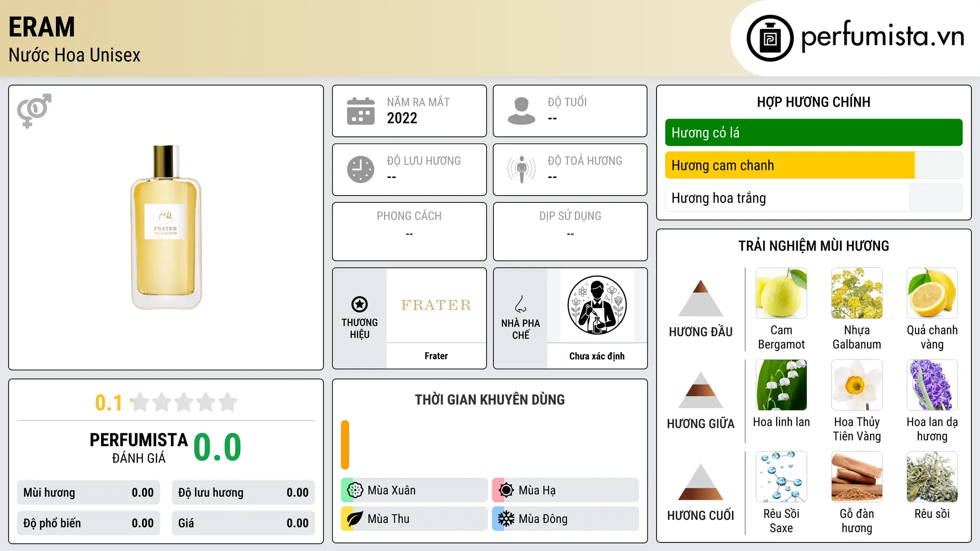
Task: Click the Mùi hương score row
Action: [x=89, y=493]
